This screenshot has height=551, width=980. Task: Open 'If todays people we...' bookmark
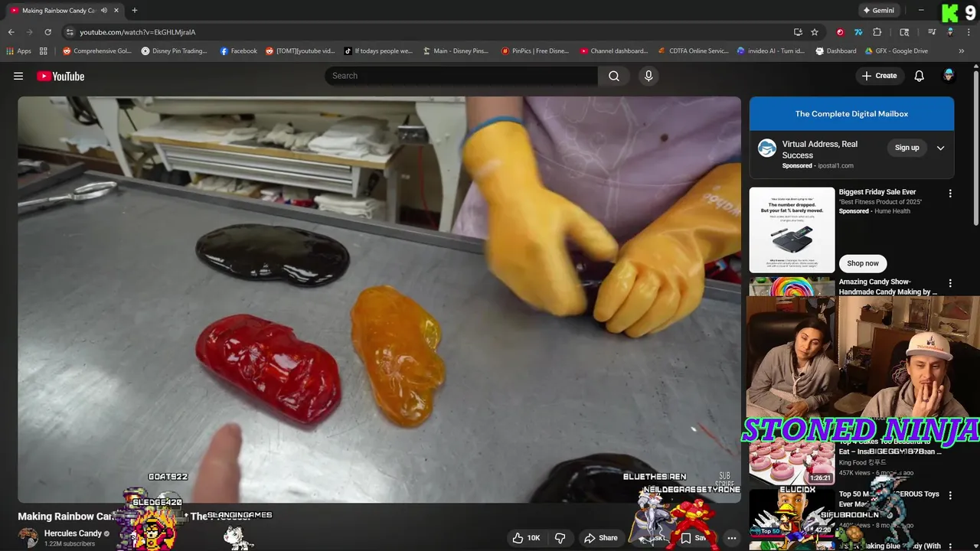(378, 51)
